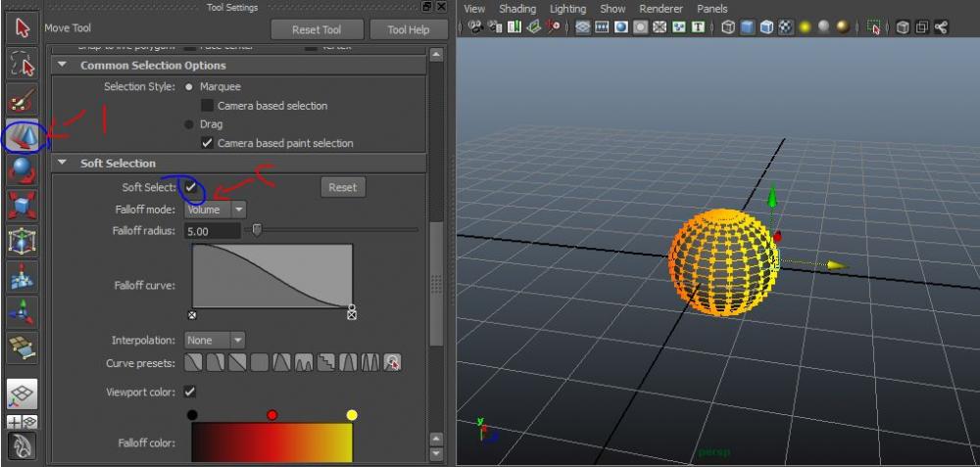Disable the Soft Select checkbox
This screenshot has width=980, height=467.
(190, 186)
